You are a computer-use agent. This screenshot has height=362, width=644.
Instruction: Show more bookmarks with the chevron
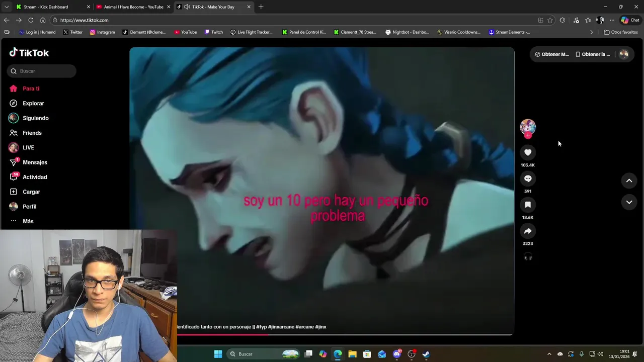pyautogui.click(x=591, y=32)
